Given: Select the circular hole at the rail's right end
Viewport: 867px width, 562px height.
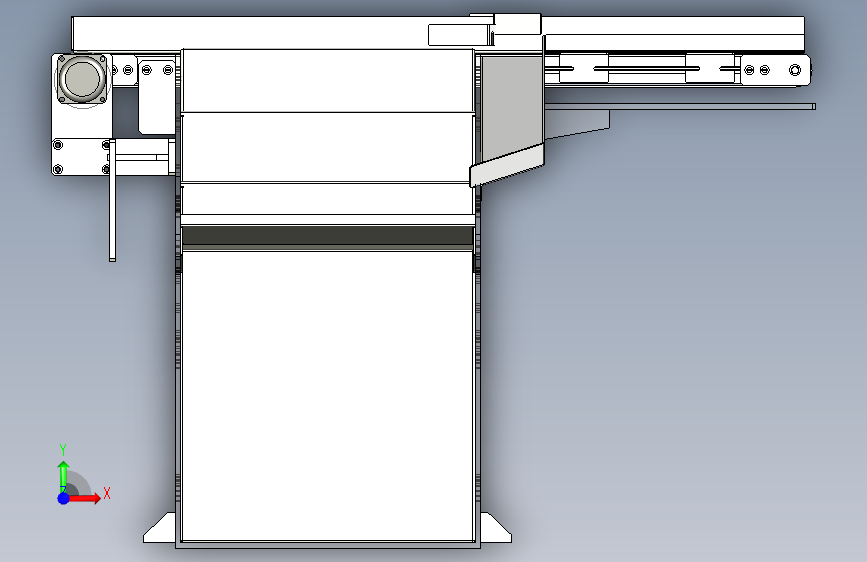Looking at the screenshot, I should point(795,70).
